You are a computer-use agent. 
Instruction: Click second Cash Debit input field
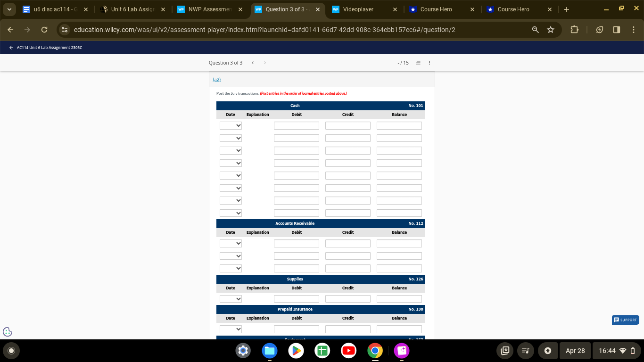pyautogui.click(x=297, y=138)
